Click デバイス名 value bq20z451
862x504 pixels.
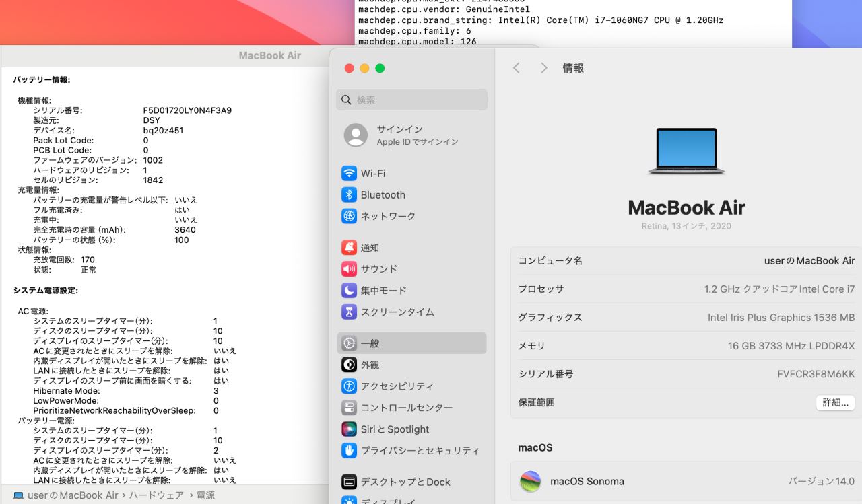pyautogui.click(x=163, y=131)
